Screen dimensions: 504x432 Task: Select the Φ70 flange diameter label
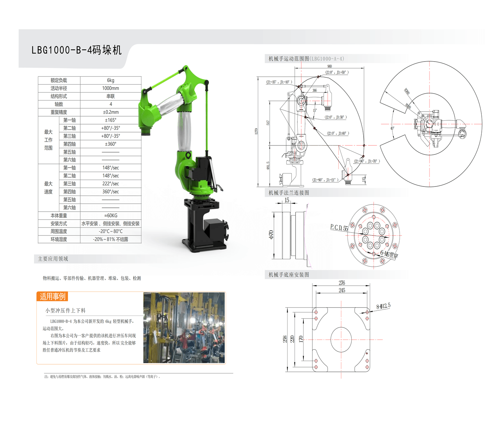271,235
